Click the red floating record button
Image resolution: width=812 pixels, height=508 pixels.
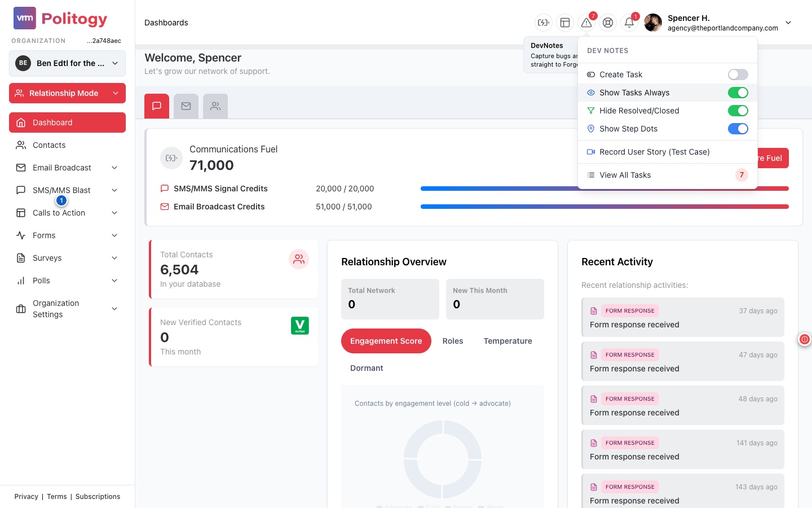(x=805, y=339)
